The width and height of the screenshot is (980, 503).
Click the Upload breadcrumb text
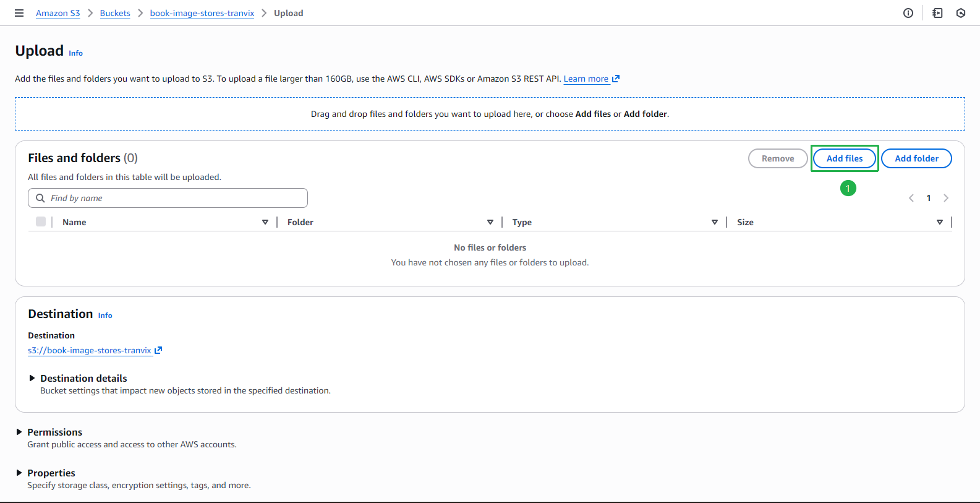[289, 13]
